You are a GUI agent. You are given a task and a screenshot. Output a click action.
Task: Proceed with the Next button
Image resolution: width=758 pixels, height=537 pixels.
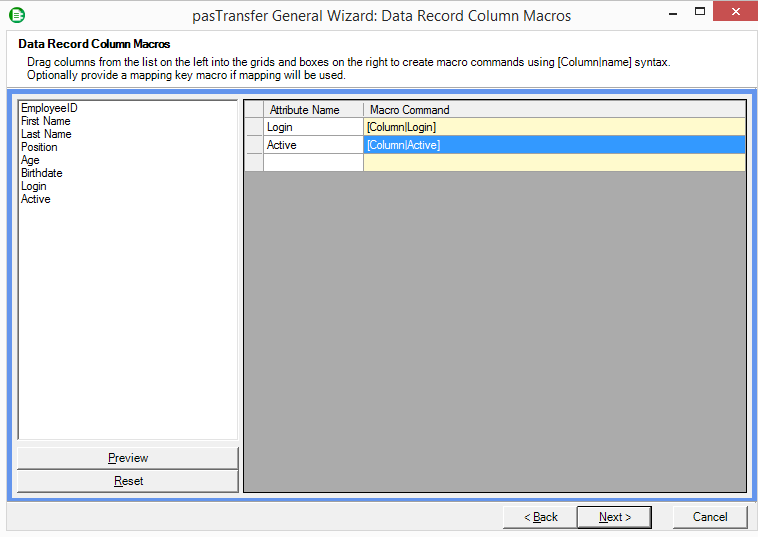[x=614, y=517]
